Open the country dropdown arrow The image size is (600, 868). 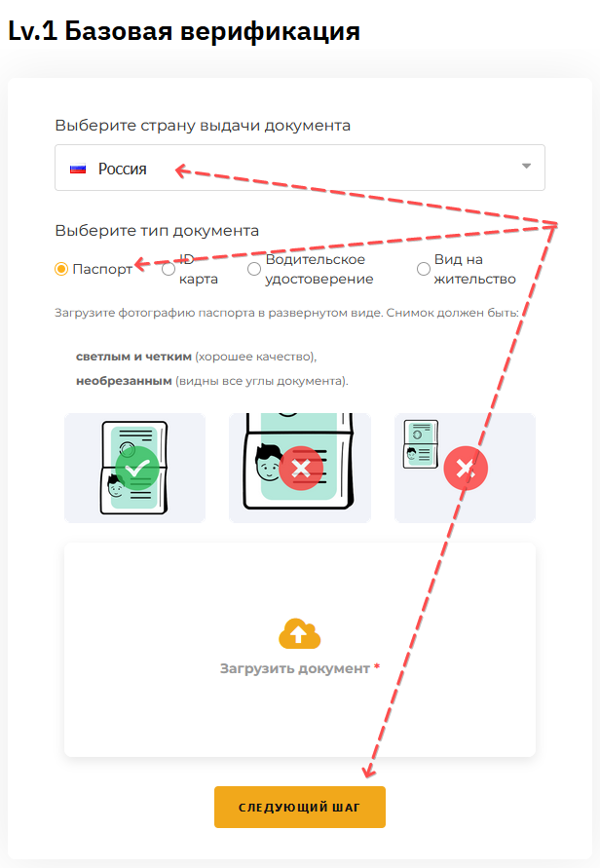[x=526, y=166]
